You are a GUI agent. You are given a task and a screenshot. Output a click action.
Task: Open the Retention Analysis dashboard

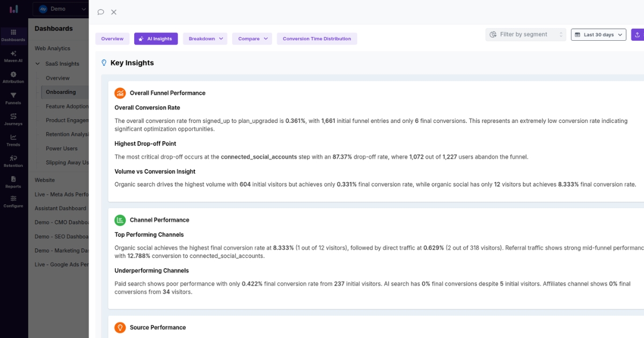coord(67,135)
